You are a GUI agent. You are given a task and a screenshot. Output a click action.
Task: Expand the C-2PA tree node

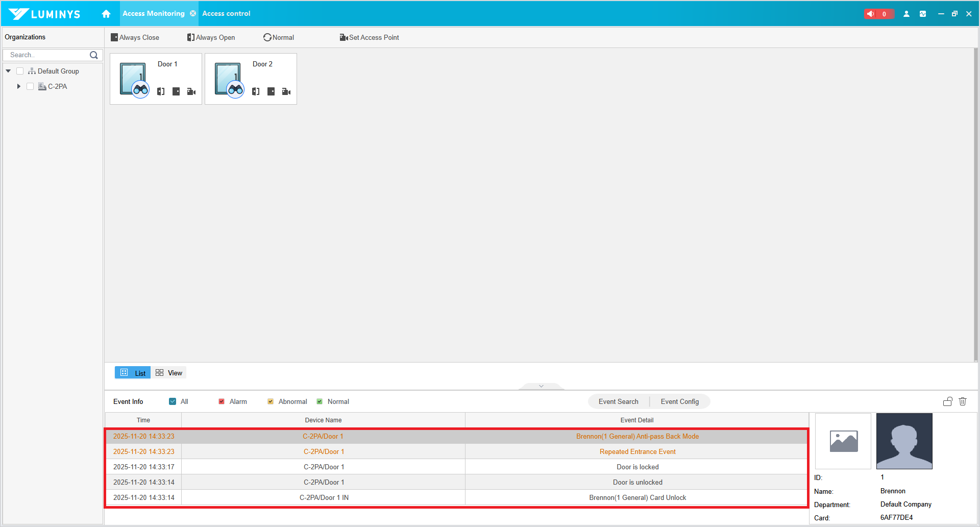coord(19,86)
